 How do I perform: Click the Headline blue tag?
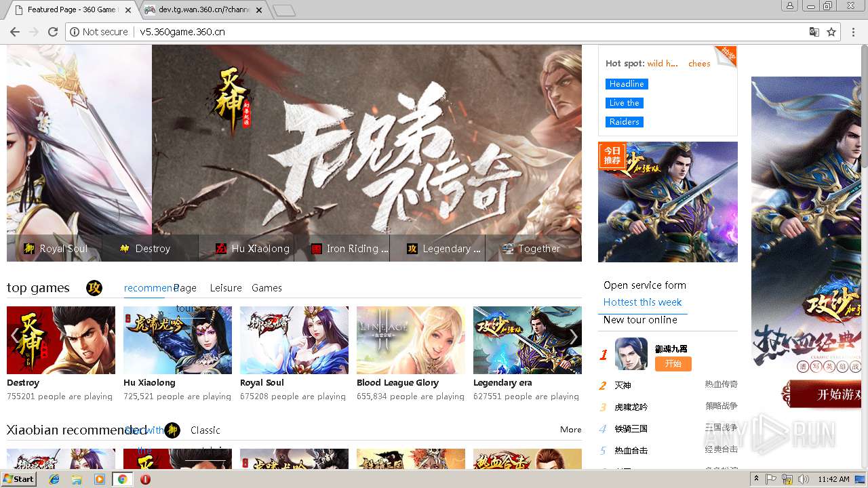pyautogui.click(x=627, y=84)
